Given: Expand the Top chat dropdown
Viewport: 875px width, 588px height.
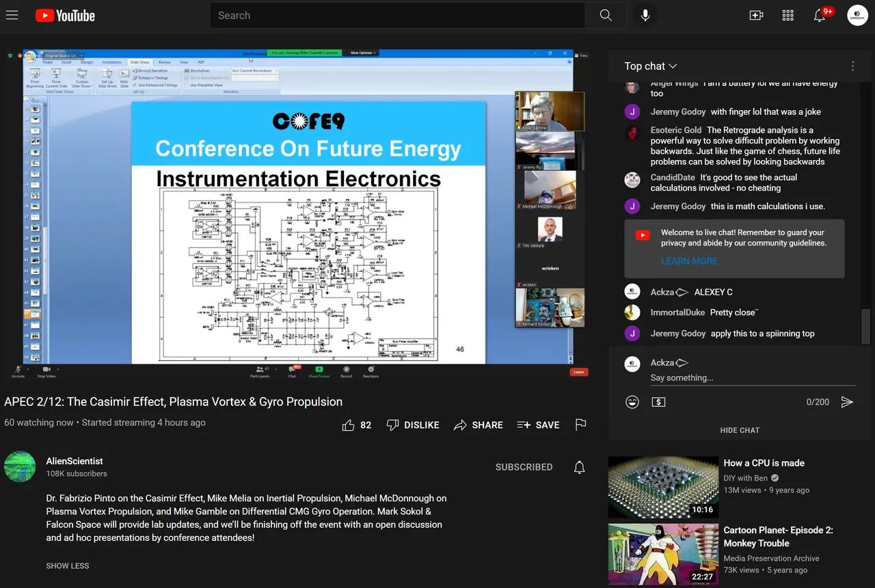Looking at the screenshot, I should pos(650,66).
